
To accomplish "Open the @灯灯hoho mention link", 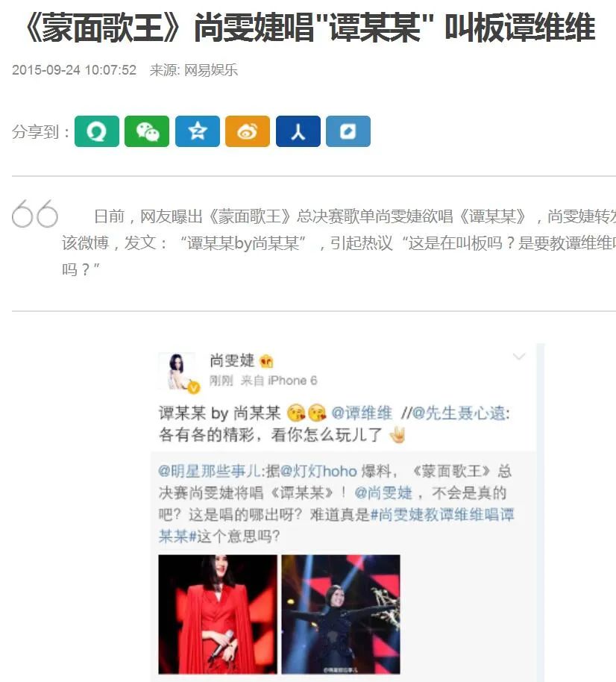I will click(318, 471).
